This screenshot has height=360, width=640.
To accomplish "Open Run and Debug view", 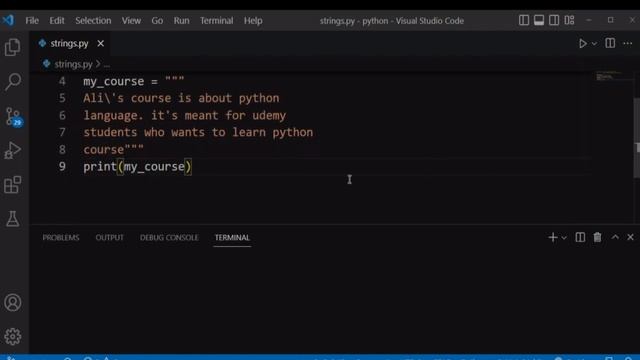I will [x=13, y=151].
